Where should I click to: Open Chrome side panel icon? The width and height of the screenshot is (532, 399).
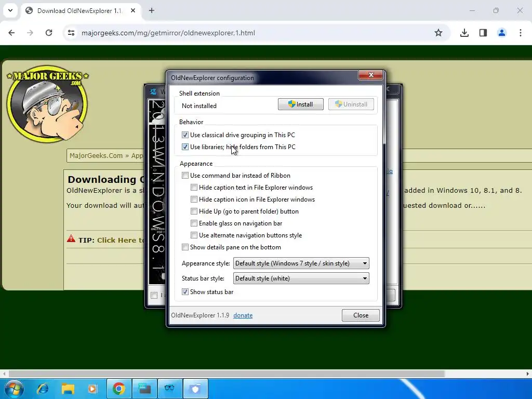click(x=483, y=33)
